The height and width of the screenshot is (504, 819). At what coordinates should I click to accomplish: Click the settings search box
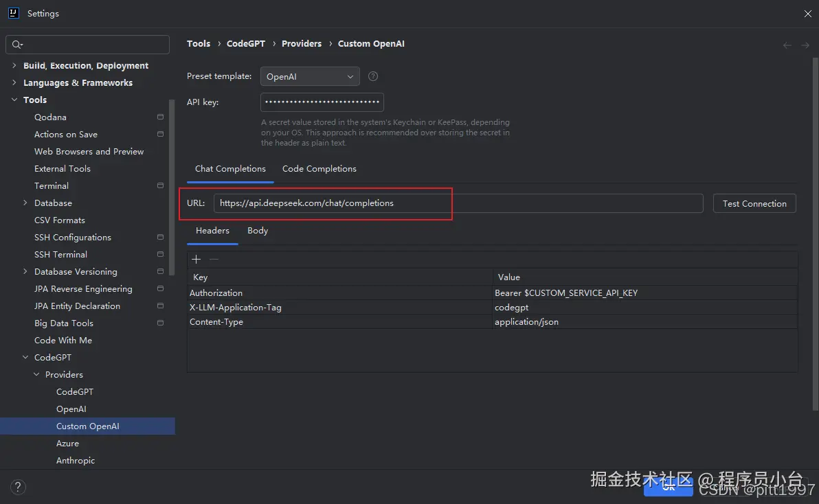tap(87, 45)
